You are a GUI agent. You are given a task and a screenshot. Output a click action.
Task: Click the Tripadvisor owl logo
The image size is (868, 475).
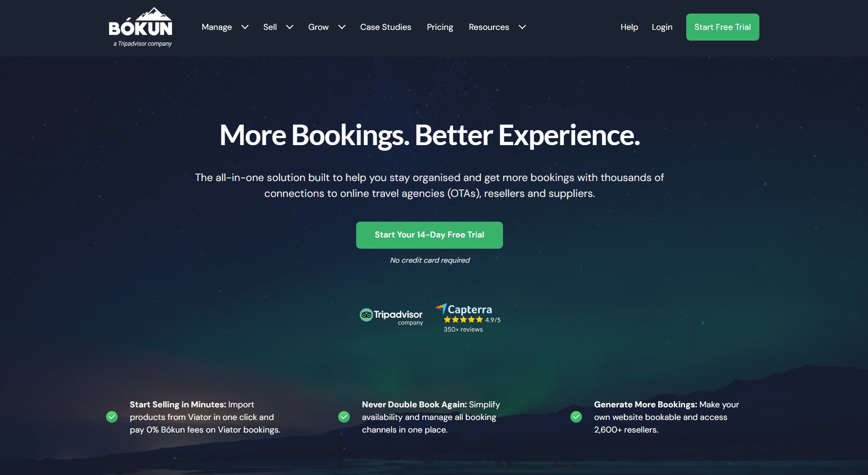point(366,315)
